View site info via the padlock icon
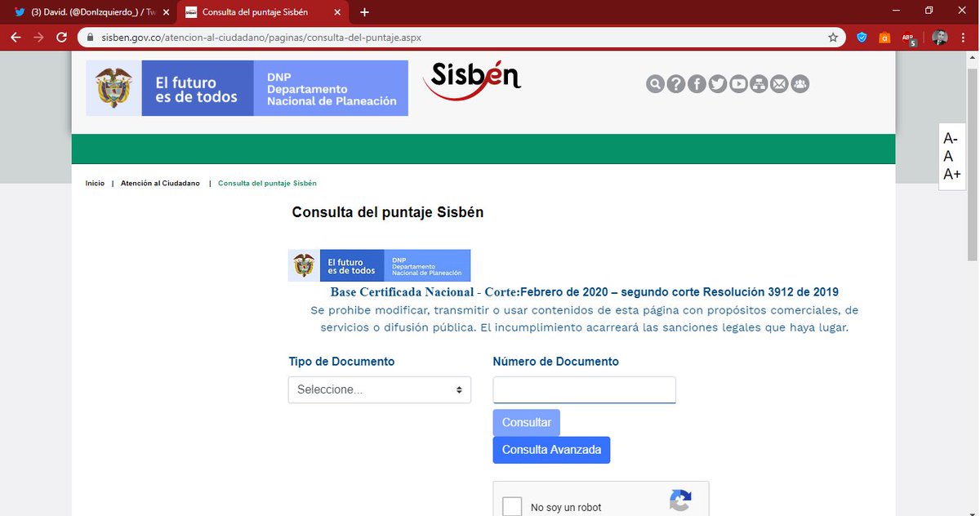The height and width of the screenshot is (516, 980). [90, 38]
